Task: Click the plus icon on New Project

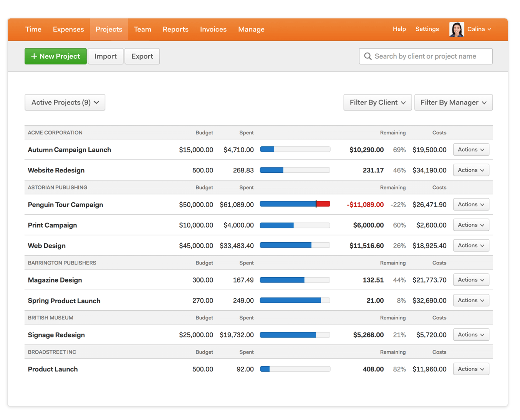Action: [x=34, y=56]
